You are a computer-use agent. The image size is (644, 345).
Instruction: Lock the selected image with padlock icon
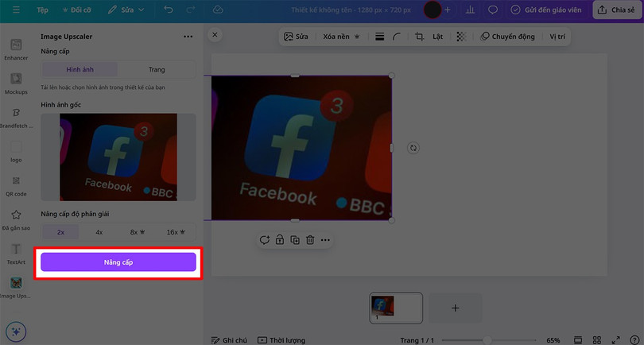[280, 239]
